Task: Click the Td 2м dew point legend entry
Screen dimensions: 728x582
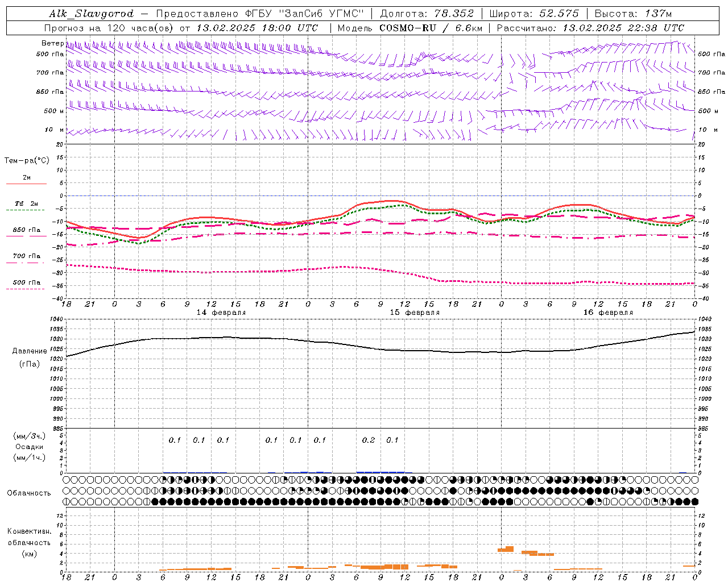Action: pos(26,203)
